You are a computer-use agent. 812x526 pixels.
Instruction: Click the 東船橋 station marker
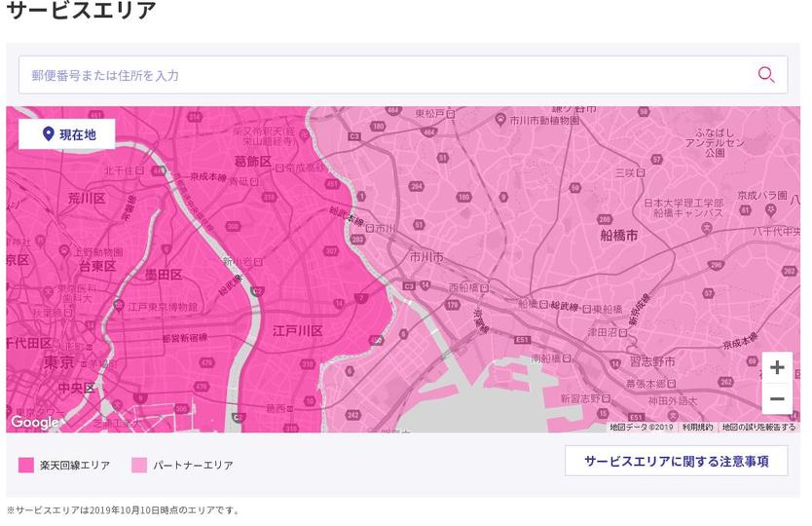point(586,310)
